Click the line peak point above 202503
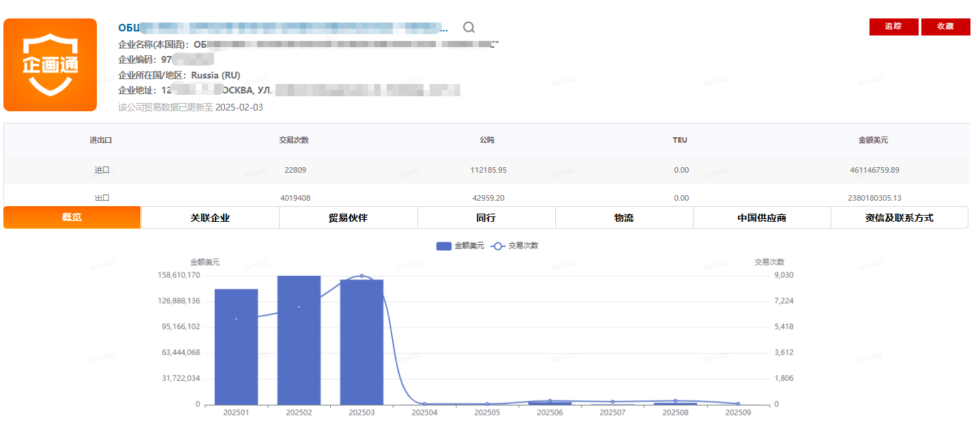 pyautogui.click(x=361, y=276)
